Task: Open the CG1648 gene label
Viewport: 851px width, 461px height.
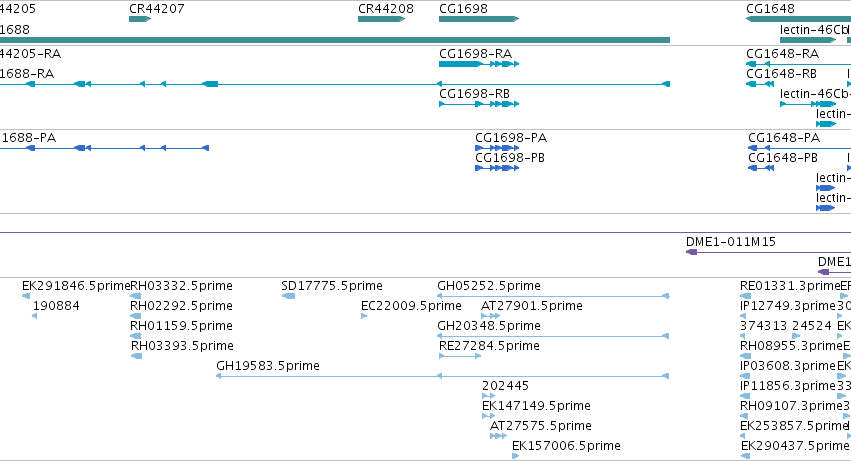Action: pos(770,9)
